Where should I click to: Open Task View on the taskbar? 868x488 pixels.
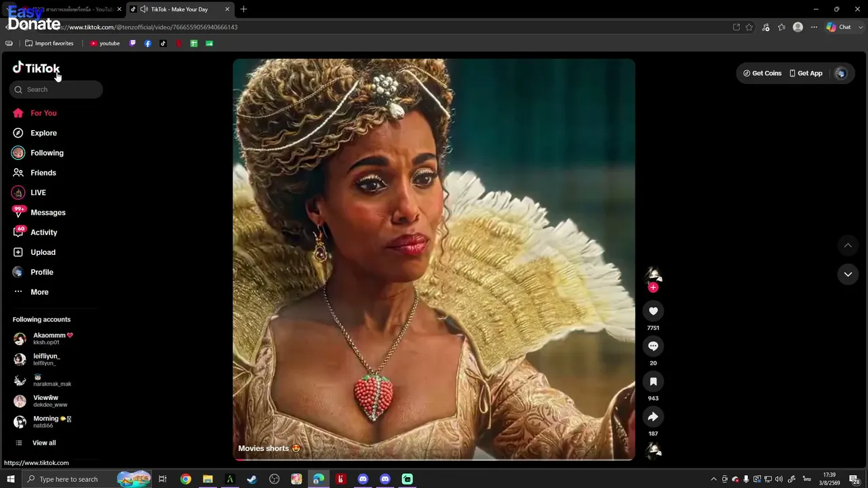tap(163, 479)
